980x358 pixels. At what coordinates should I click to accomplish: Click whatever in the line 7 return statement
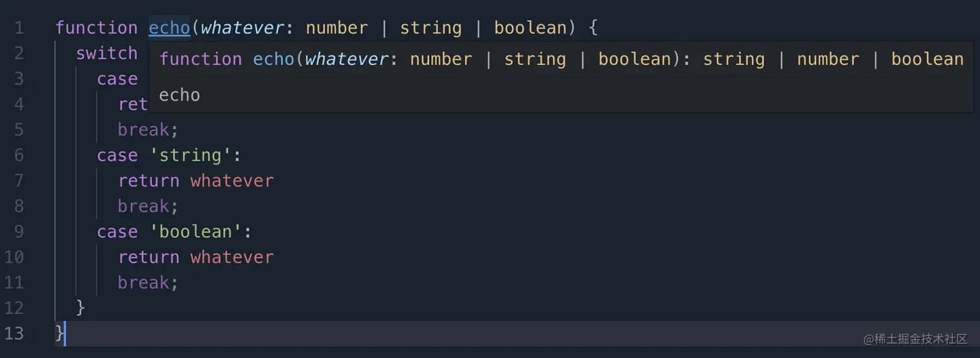232,181
